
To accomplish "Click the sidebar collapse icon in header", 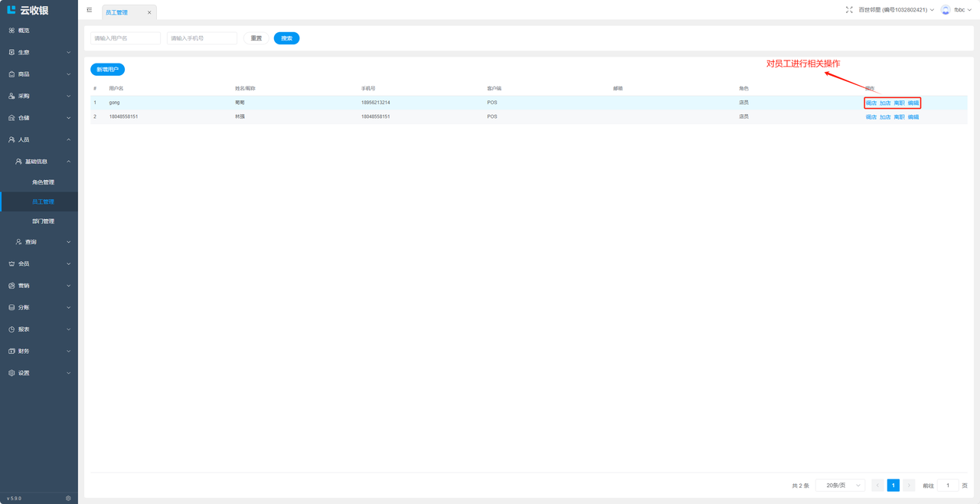I will click(90, 10).
